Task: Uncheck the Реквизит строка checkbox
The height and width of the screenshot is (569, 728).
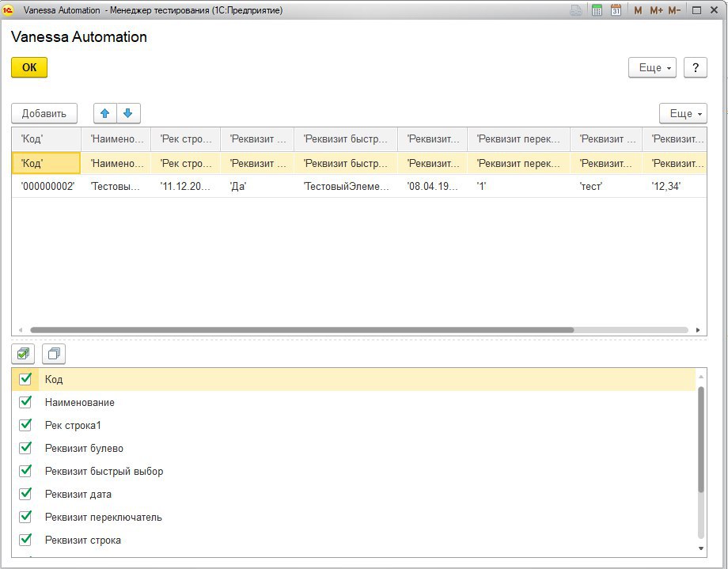Action: click(25, 540)
